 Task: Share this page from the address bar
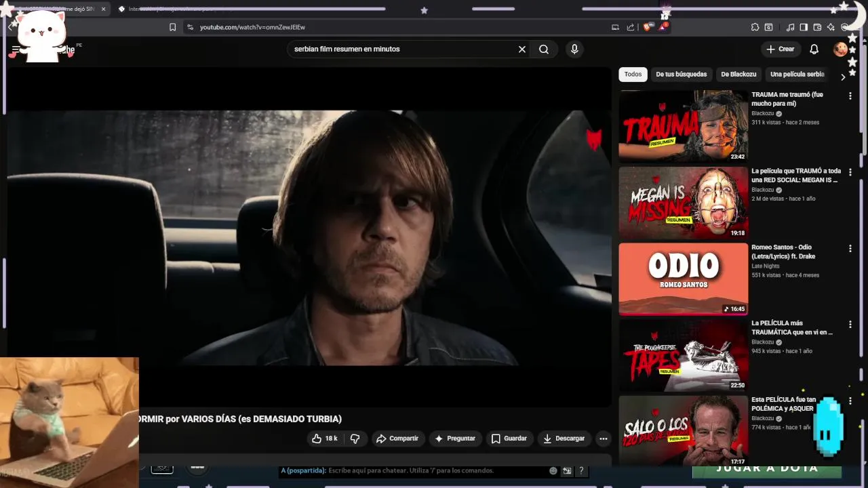(x=631, y=27)
